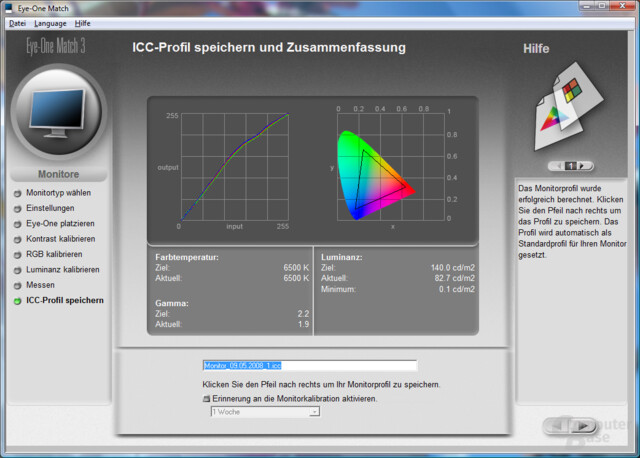Click the Eye-One Match title bar icon
640x458 pixels.
pos(9,8)
